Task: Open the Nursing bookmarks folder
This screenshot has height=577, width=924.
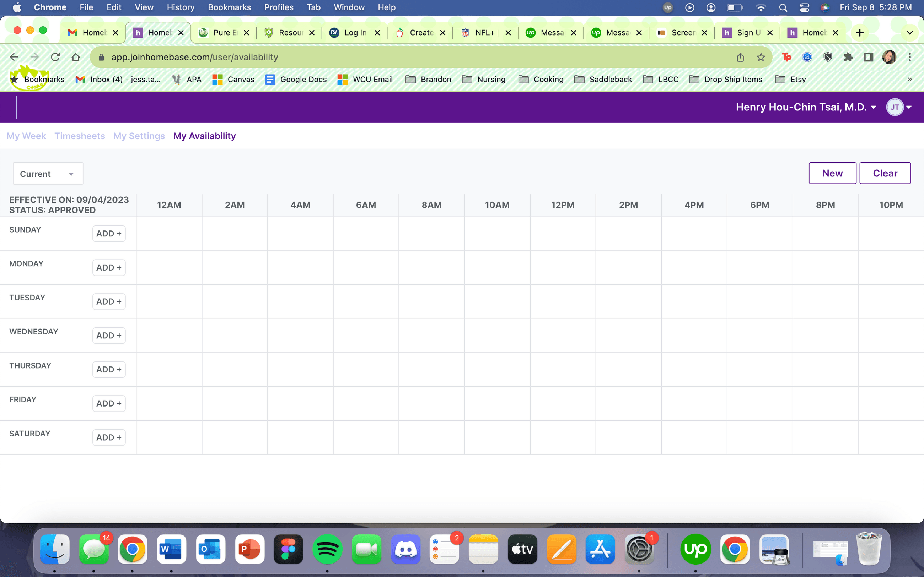Action: (x=484, y=80)
